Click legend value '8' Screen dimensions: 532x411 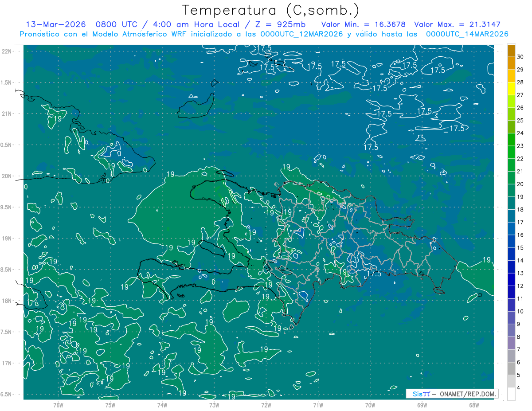click(519, 337)
